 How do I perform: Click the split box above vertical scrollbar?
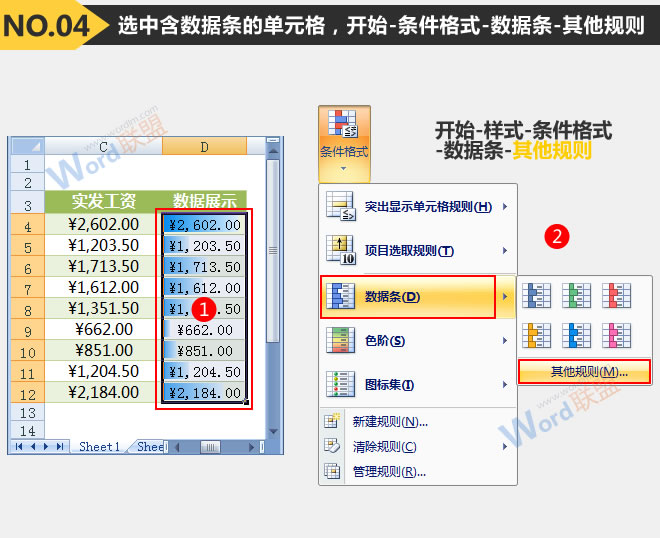click(x=273, y=140)
